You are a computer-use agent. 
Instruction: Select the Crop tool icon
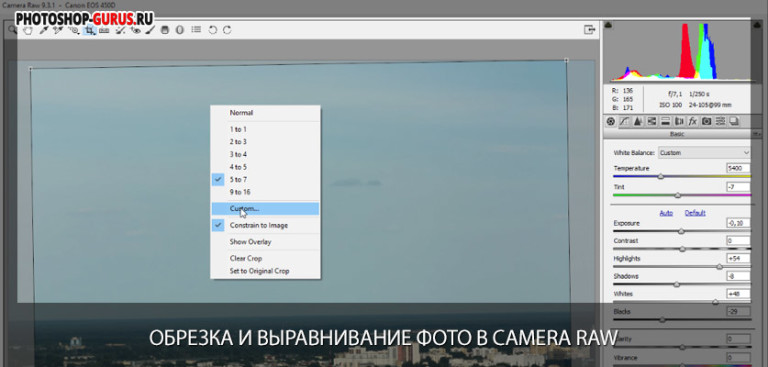(89, 30)
